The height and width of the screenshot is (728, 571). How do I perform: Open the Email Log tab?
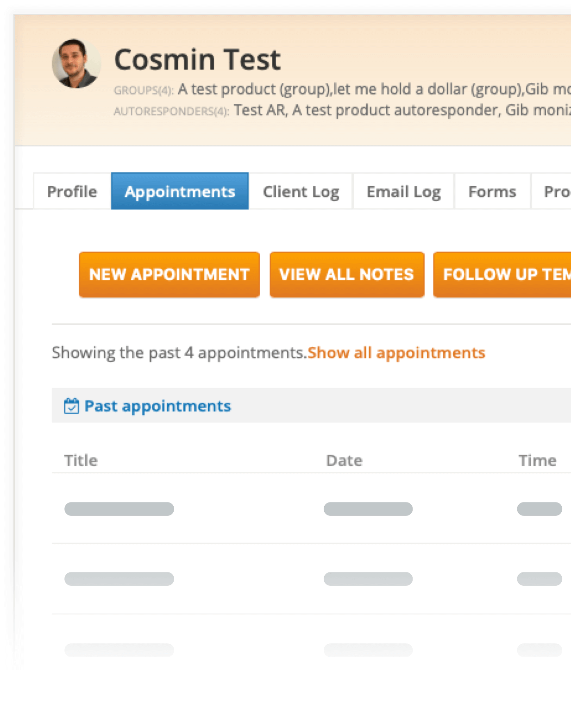click(403, 191)
